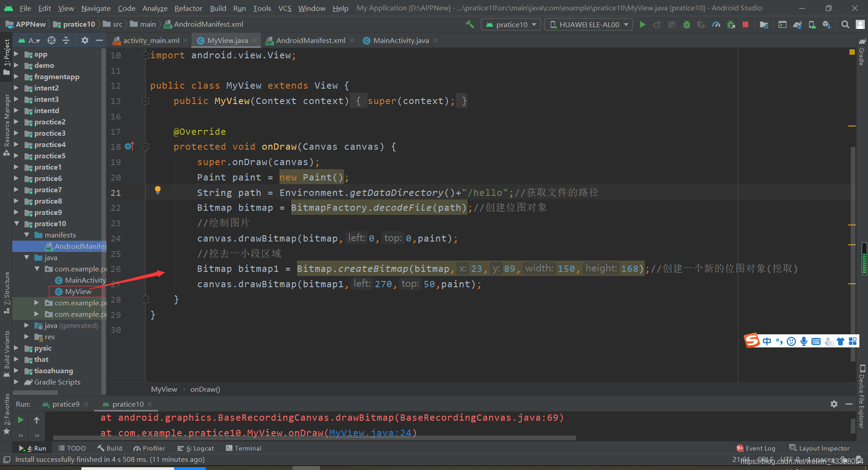
Task: Open the SDK Manager icon
Action: pyautogui.click(x=827, y=24)
